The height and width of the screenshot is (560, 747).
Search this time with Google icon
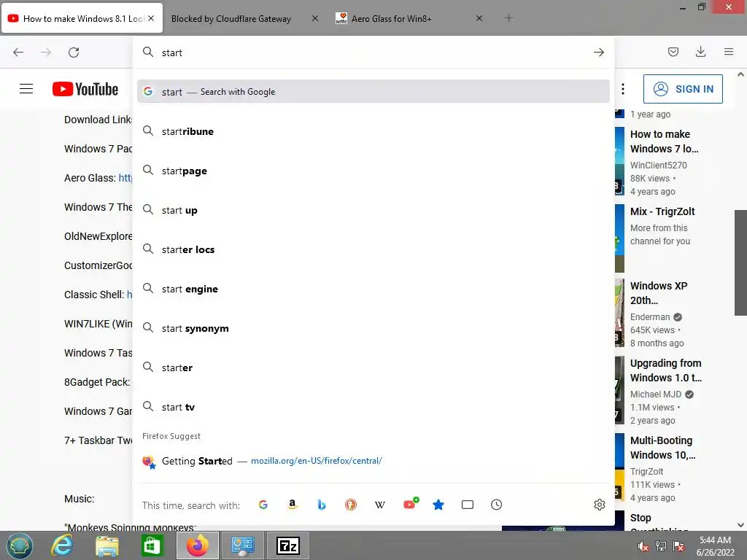click(263, 505)
